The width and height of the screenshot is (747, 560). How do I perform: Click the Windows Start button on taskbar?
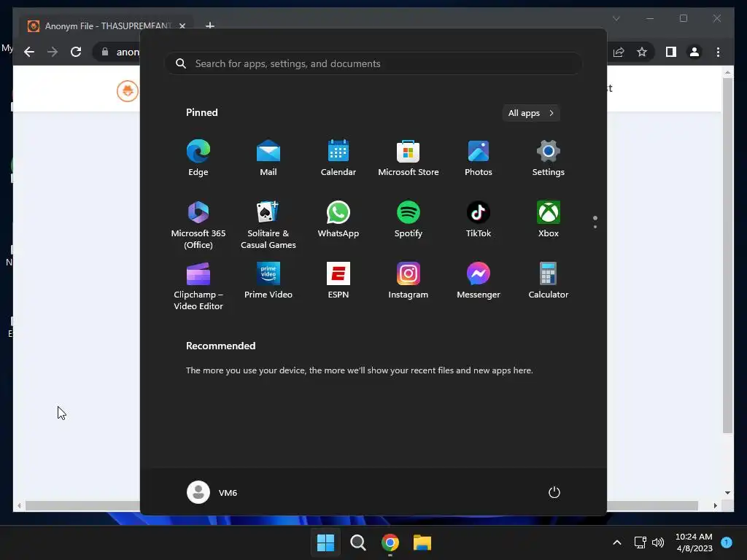coord(326,542)
